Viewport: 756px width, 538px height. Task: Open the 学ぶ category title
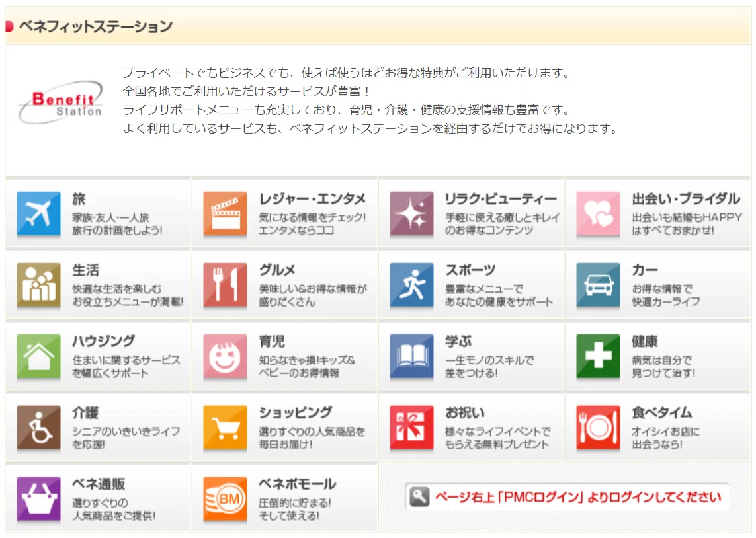[458, 341]
